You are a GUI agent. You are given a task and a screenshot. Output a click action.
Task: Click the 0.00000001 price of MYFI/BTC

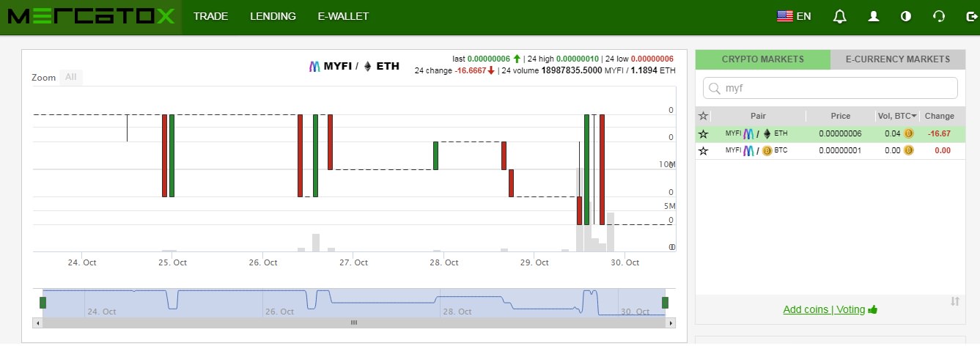click(840, 151)
